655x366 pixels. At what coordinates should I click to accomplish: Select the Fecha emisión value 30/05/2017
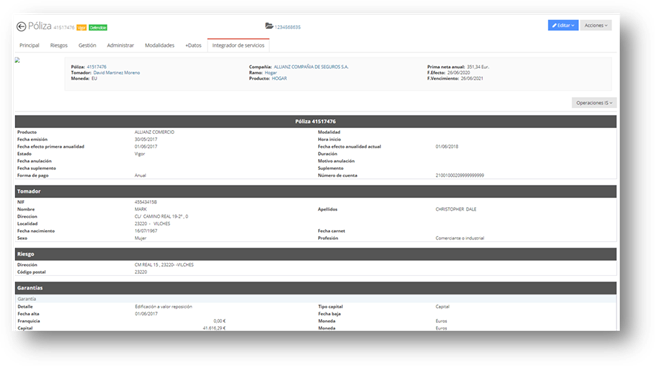(x=146, y=140)
